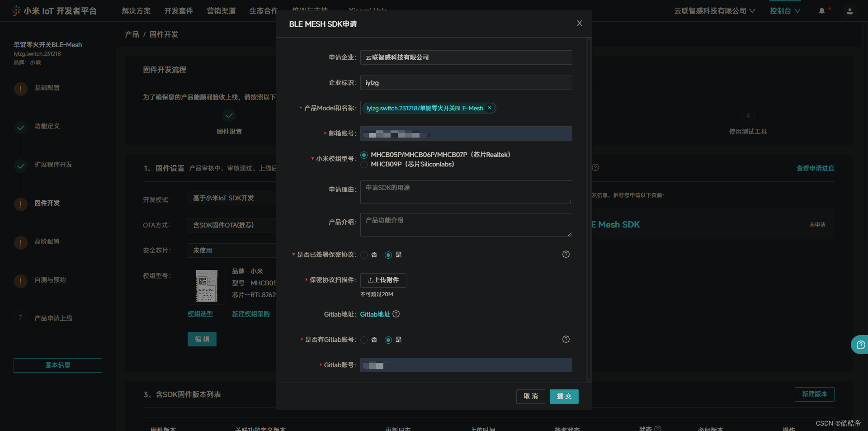
Task: Click the 扩展程序开发 checkmark step icon
Action: coord(21,166)
